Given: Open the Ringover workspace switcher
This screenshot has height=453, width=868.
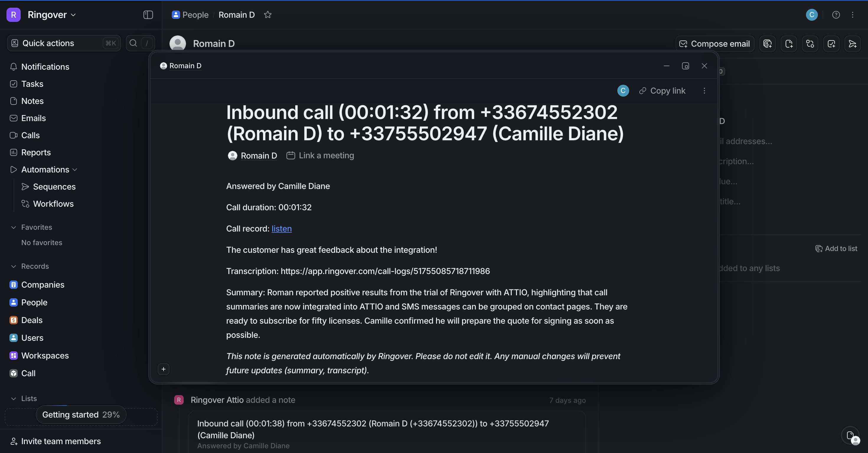Looking at the screenshot, I should (42, 15).
